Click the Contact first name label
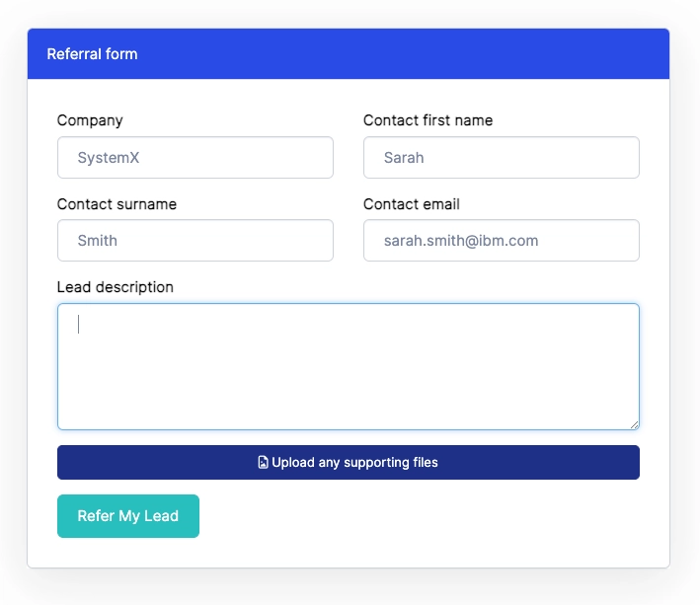This screenshot has height=605, width=700. pos(428,120)
